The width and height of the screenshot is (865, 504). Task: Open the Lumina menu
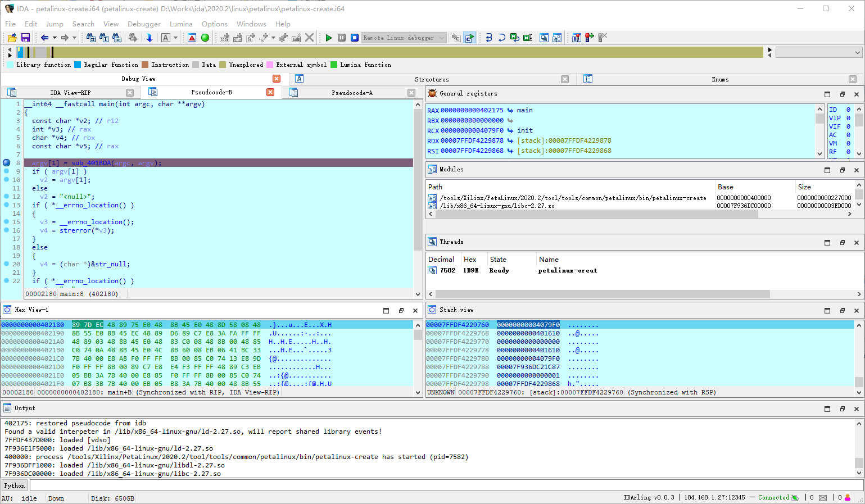point(181,24)
